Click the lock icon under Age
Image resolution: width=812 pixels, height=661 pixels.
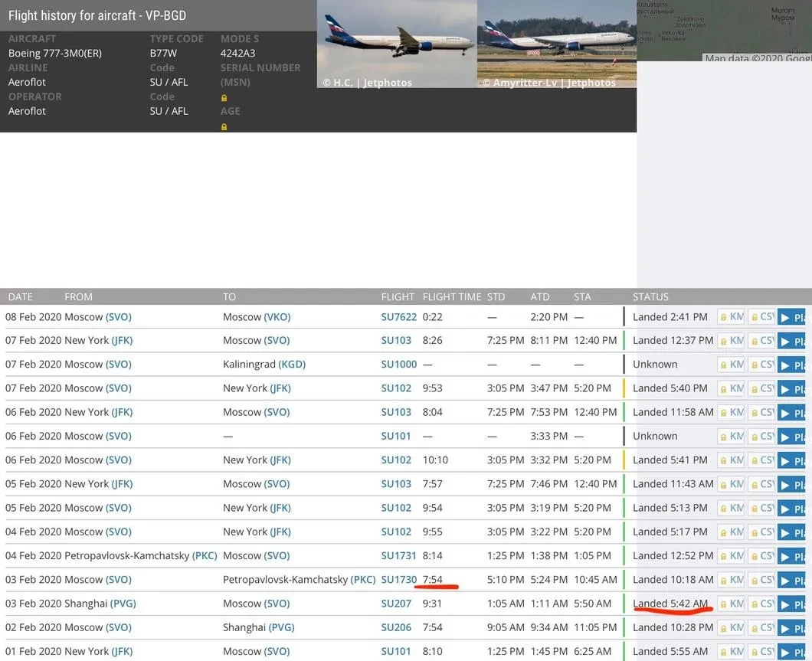[x=224, y=126]
